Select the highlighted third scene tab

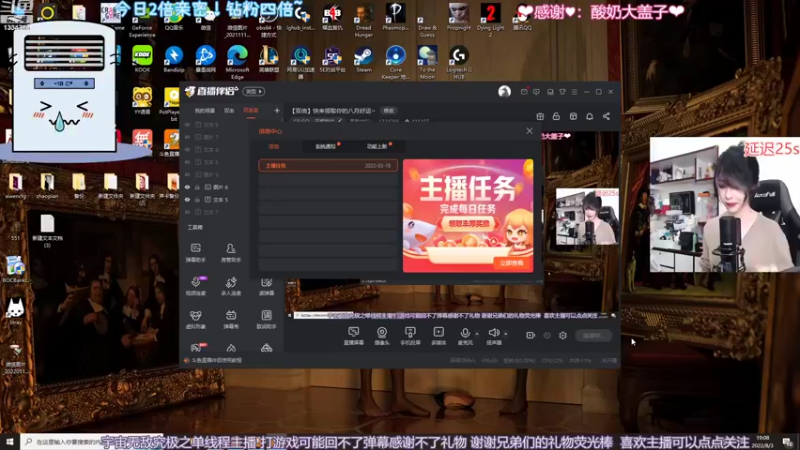pyautogui.click(x=251, y=111)
